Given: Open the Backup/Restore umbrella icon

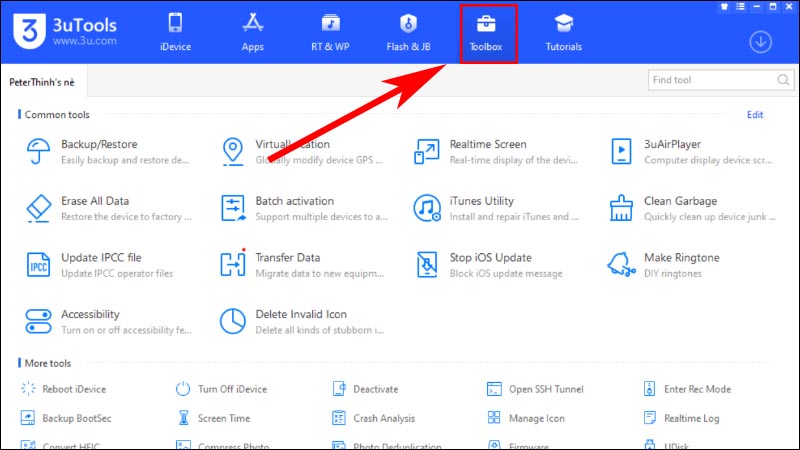Looking at the screenshot, I should click(x=38, y=152).
